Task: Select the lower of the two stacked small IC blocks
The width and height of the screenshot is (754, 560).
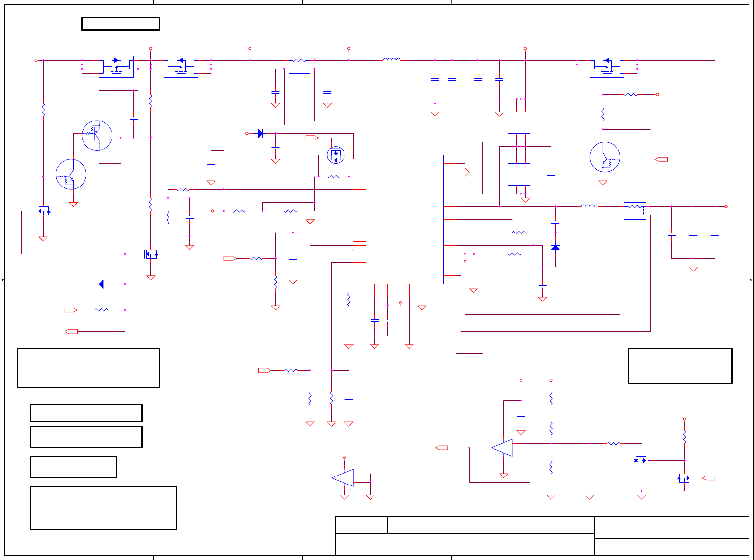Action: [519, 174]
